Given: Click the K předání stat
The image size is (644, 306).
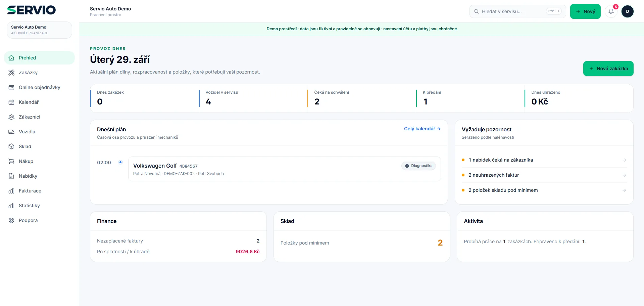Looking at the screenshot, I should [470, 98].
